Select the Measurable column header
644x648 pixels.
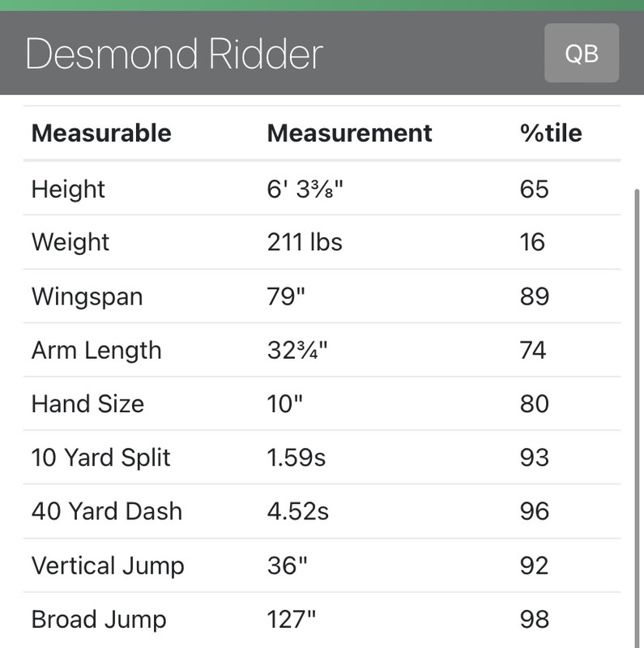click(x=101, y=133)
